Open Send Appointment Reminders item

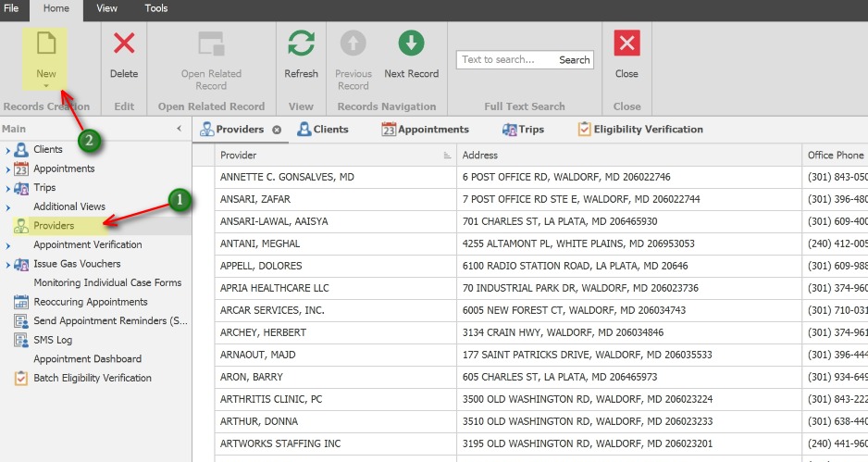point(110,320)
